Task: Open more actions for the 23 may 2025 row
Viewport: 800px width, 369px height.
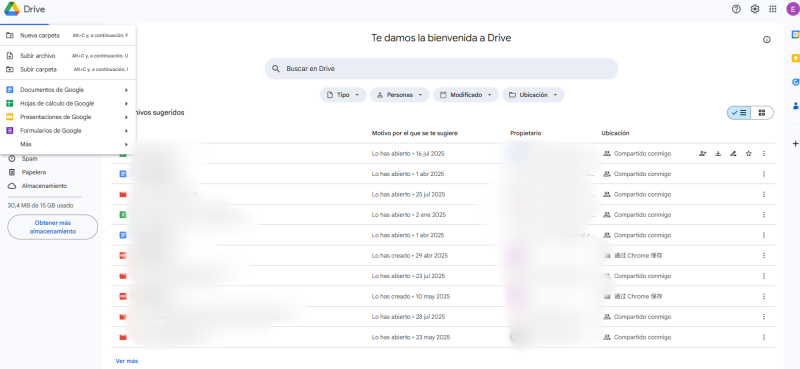Action: [x=764, y=337]
